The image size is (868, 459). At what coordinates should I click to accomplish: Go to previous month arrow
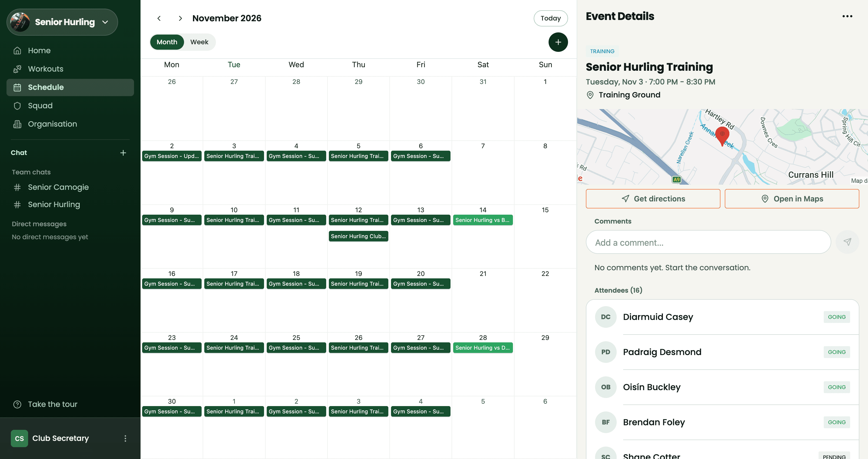click(x=159, y=18)
